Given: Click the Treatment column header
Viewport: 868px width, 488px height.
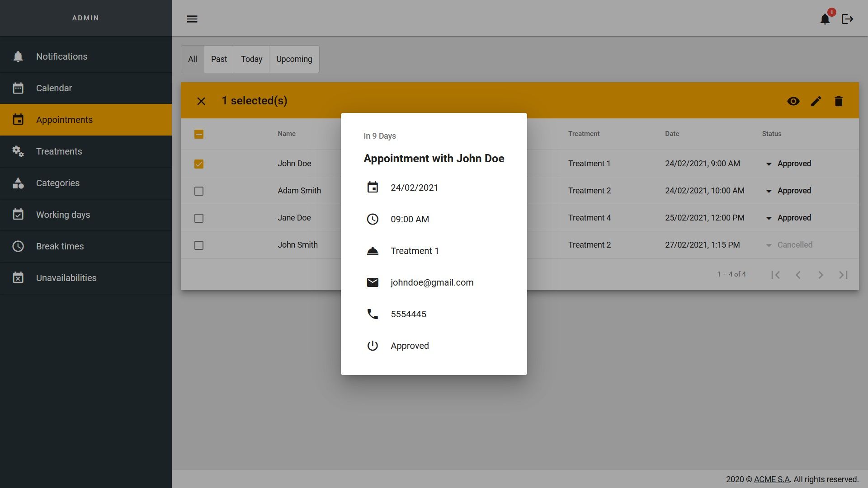Looking at the screenshot, I should [x=584, y=134].
